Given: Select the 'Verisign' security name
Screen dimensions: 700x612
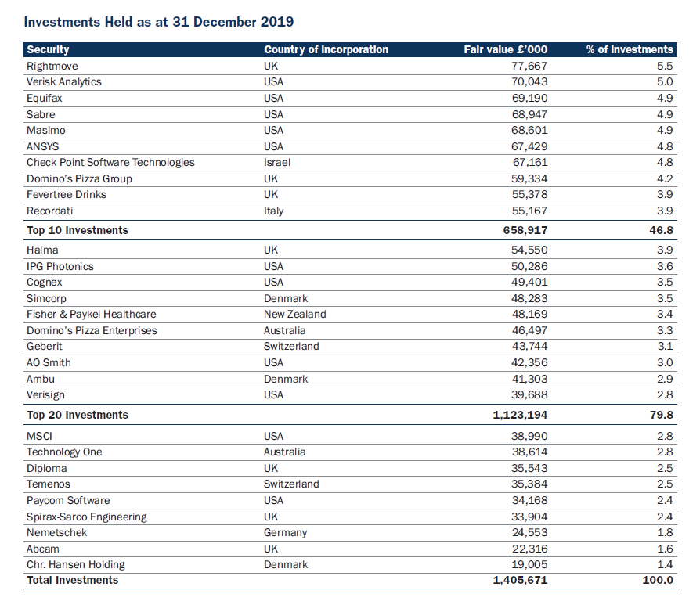Looking at the screenshot, I should click(x=45, y=395).
